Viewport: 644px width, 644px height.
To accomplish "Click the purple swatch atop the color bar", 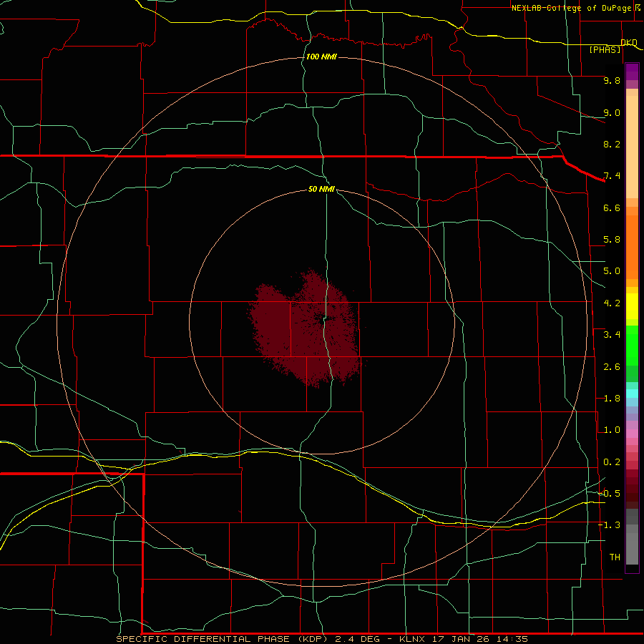I will point(632,72).
